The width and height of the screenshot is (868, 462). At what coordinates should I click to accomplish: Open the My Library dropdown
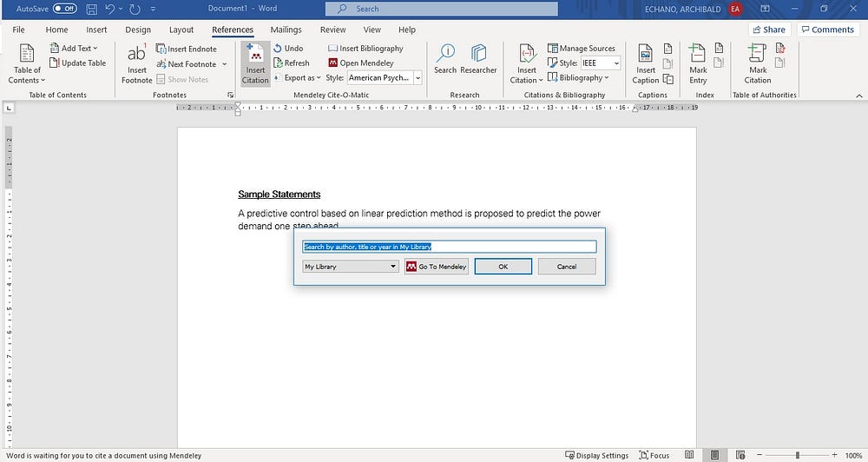pyautogui.click(x=350, y=267)
